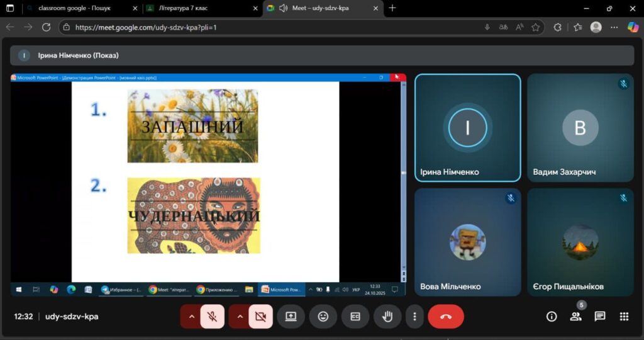
Task: Open a new browser tab
Action: (x=392, y=8)
